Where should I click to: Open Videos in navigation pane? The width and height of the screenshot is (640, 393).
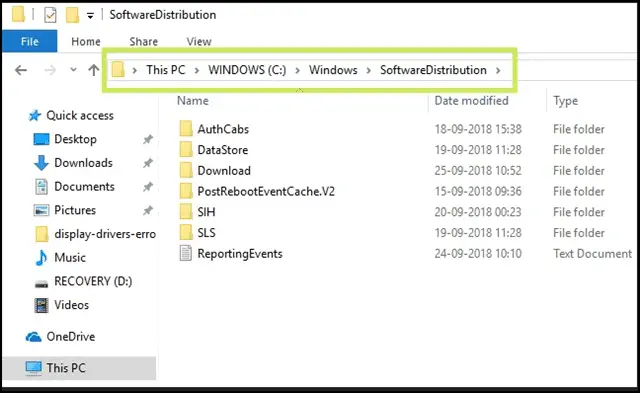point(71,305)
